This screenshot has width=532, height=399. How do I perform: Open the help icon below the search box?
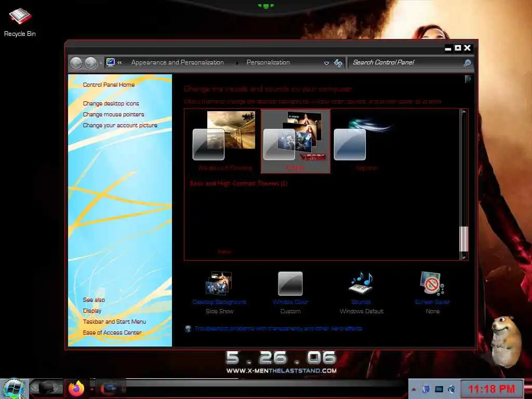coord(468,79)
